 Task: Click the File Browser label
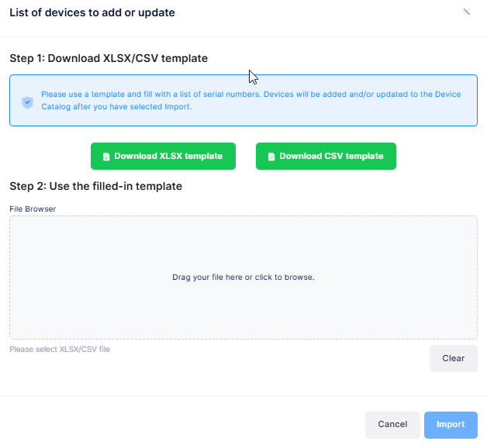click(x=33, y=208)
